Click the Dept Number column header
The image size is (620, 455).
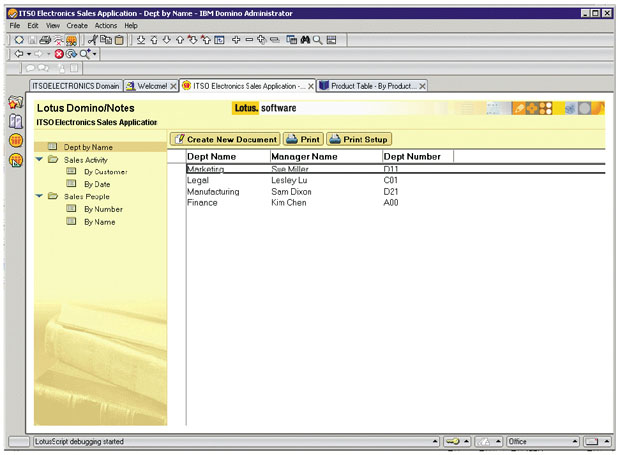tap(418, 157)
